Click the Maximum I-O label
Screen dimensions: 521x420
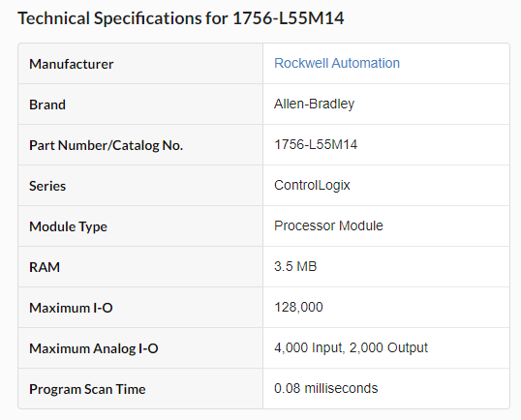click(x=71, y=308)
